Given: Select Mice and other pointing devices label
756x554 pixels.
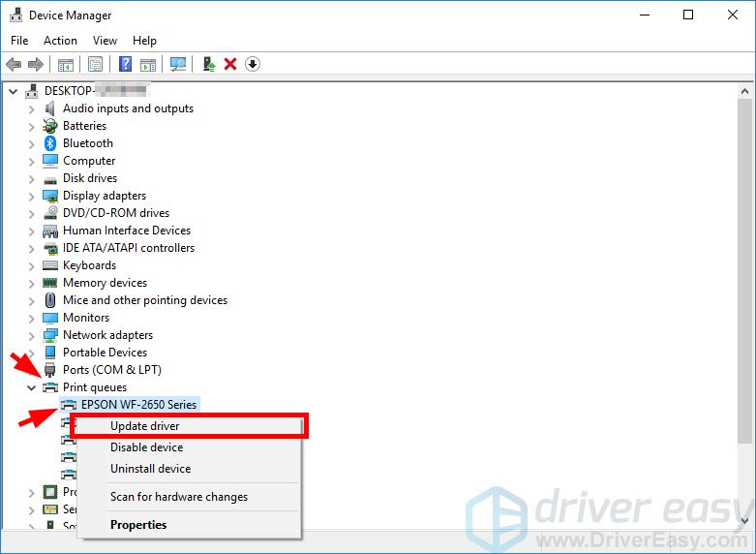Looking at the screenshot, I should point(145,300).
